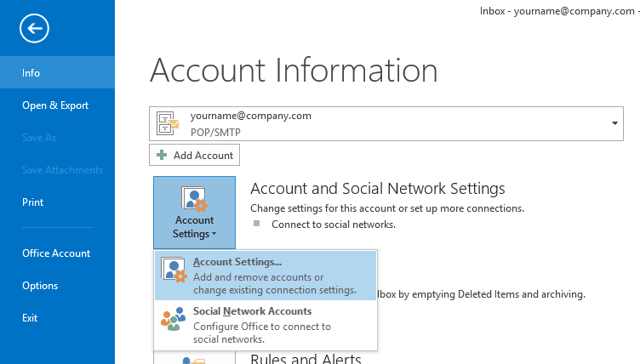Go to Office Account page
The width and height of the screenshot is (640, 364).
(57, 253)
